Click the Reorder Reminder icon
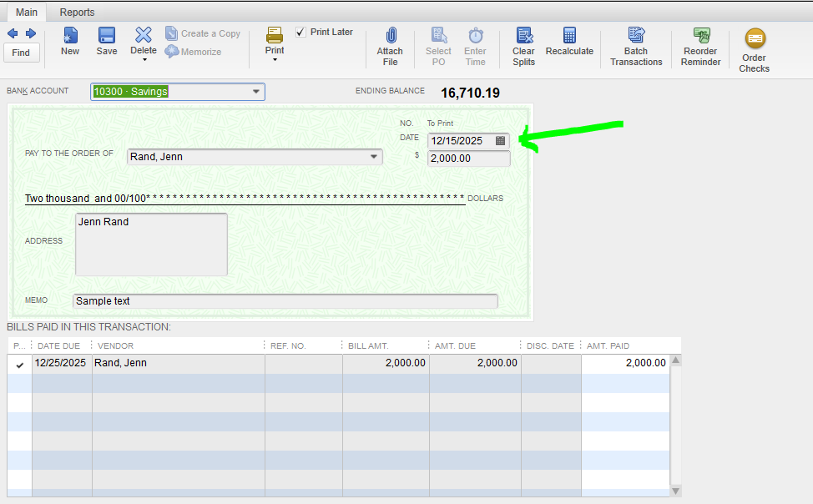This screenshot has width=813, height=504. tap(700, 35)
